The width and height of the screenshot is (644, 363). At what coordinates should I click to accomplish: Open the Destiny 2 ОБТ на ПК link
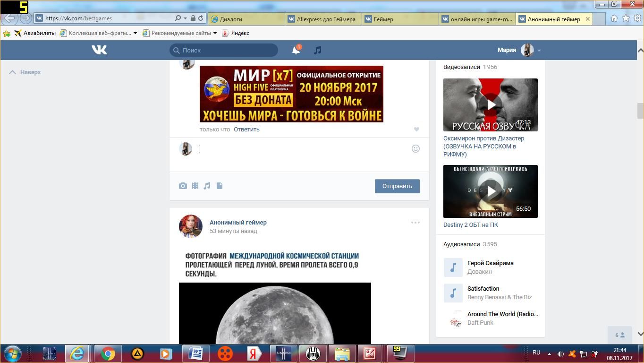pyautogui.click(x=471, y=225)
